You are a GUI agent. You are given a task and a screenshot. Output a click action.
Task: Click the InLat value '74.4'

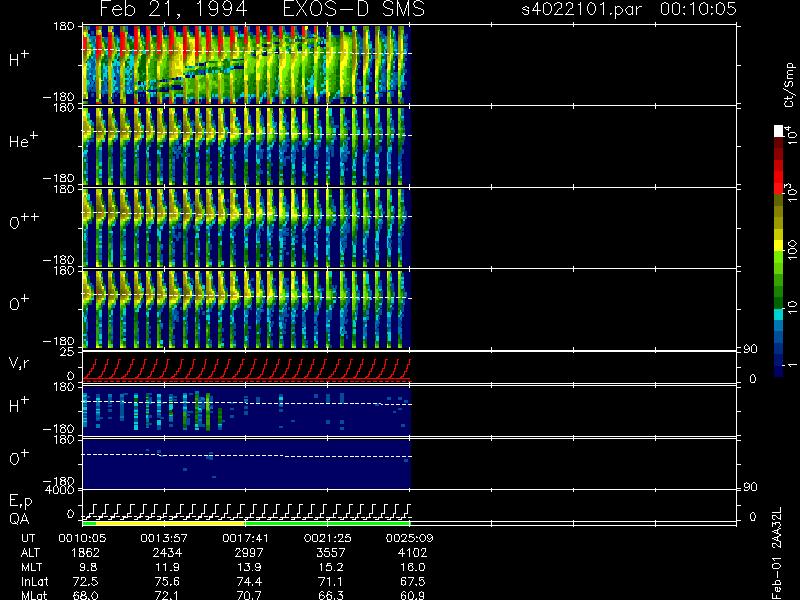point(249,581)
